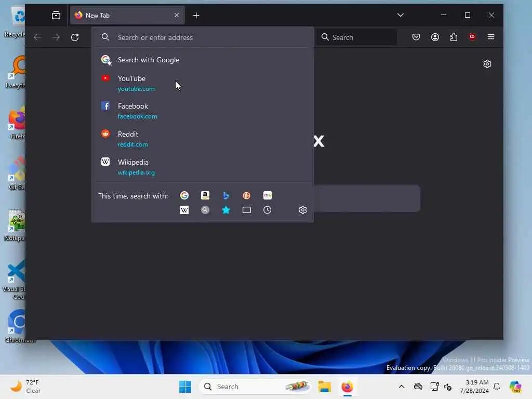Open the Copilot preview icon
Screen dimensions: 532x399
[x=515, y=387]
